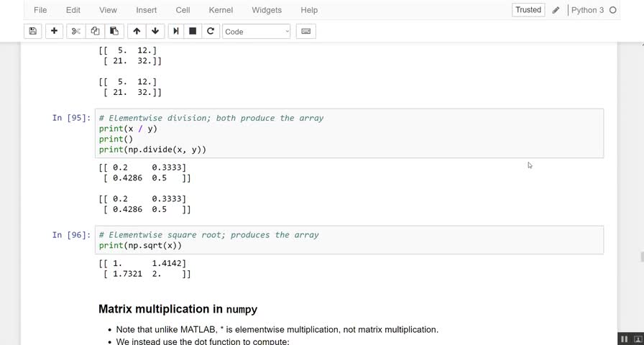Interrupt the kernel with the stop icon
Image resolution: width=644 pixels, height=345 pixels.
point(193,31)
